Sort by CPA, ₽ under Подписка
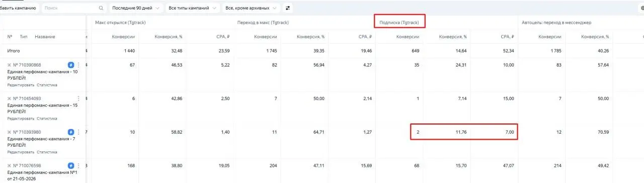Viewport: 644px width, 183px height. (x=507, y=37)
